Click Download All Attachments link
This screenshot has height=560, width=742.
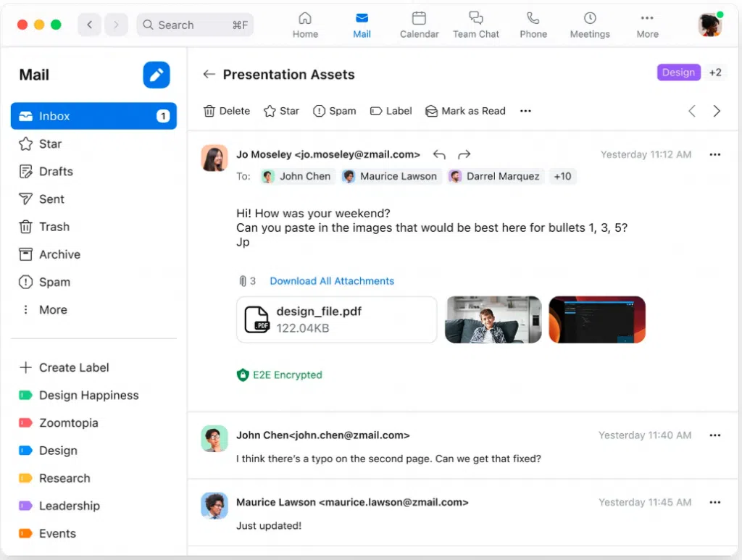pos(332,281)
